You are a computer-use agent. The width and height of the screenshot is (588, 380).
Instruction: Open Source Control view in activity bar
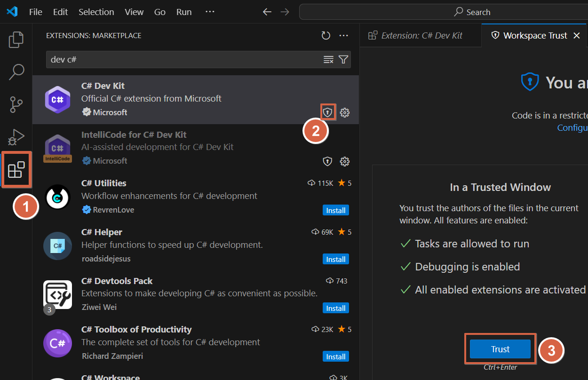click(x=16, y=104)
